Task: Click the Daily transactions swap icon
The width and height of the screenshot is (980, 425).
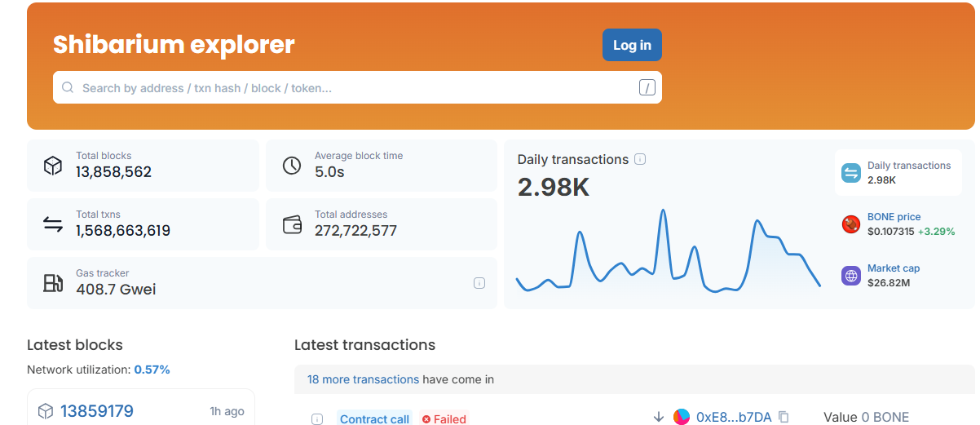Action: click(x=851, y=172)
